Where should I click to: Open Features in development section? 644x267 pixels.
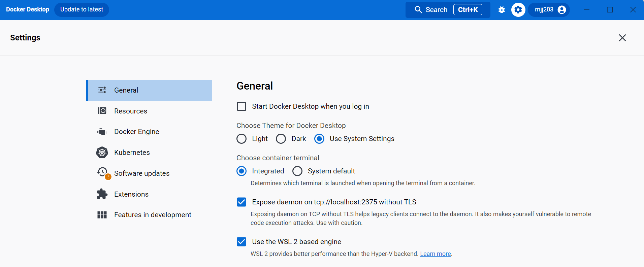click(x=149, y=215)
